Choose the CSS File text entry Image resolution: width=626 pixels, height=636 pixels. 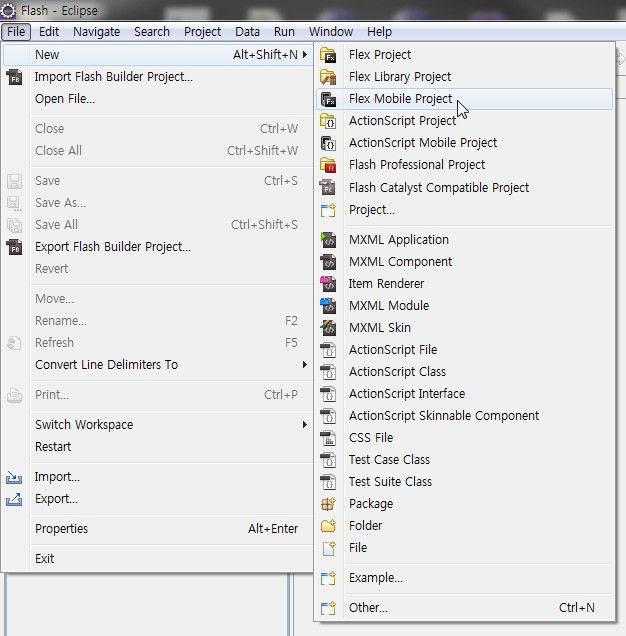(371, 438)
